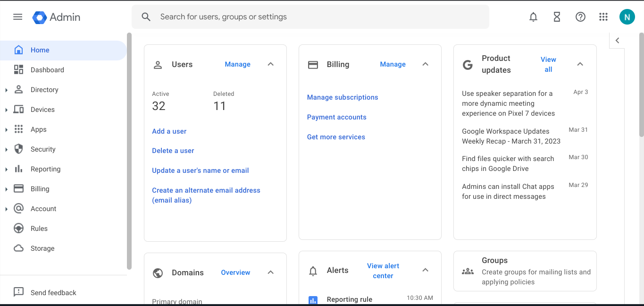Expand Apps in the sidebar
Viewport: 644px width, 306px height.
click(6, 129)
